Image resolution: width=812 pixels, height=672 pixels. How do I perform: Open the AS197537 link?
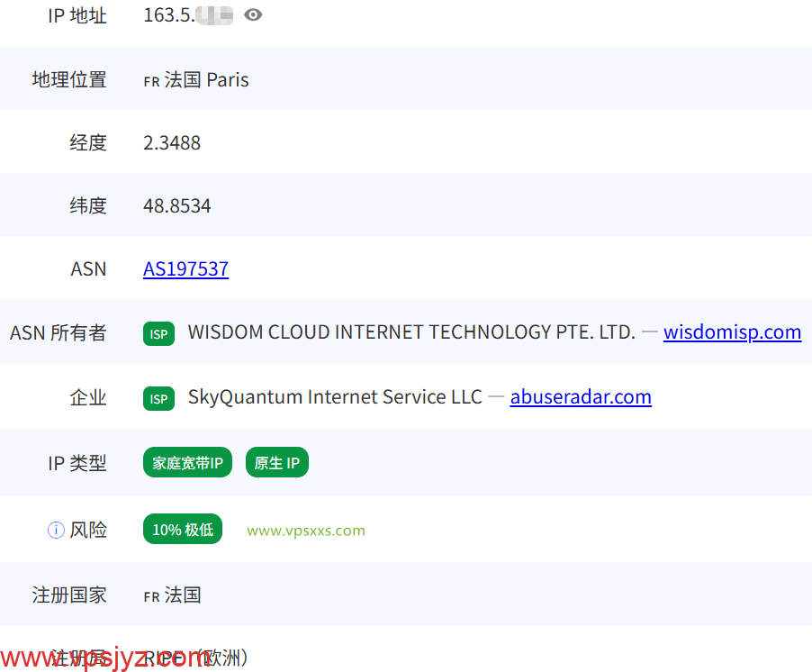[185, 268]
